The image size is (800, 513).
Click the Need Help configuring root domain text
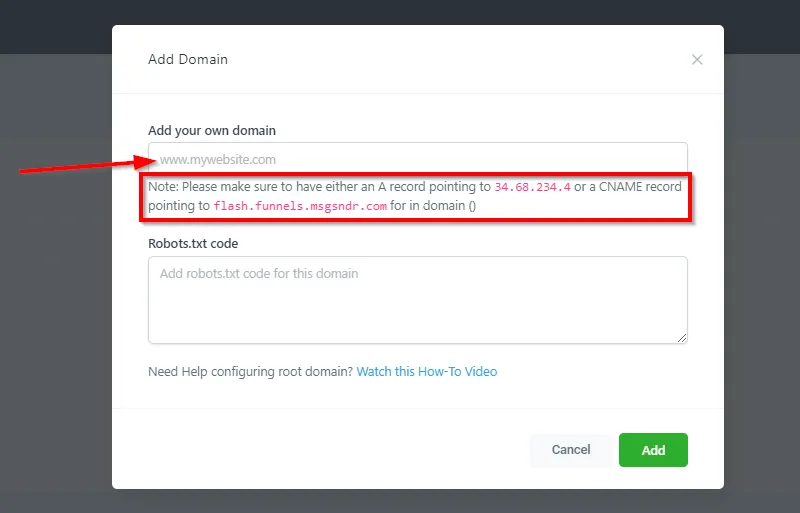coord(250,372)
